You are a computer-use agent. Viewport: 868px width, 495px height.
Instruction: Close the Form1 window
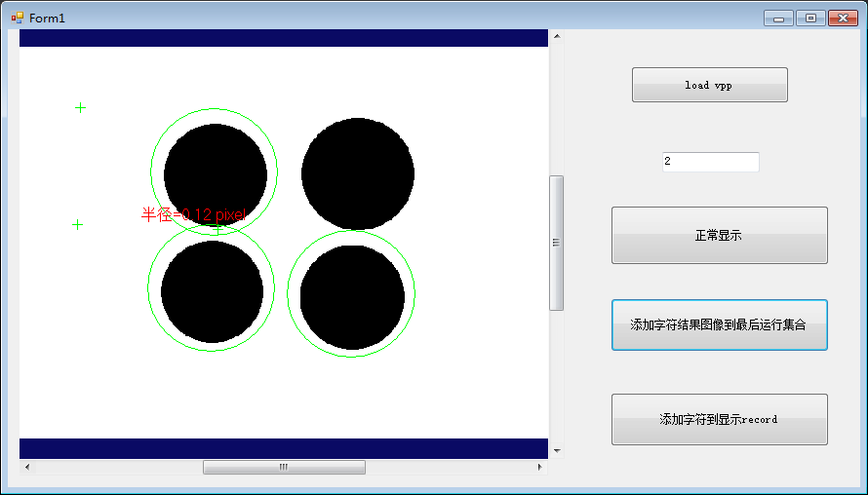point(843,19)
